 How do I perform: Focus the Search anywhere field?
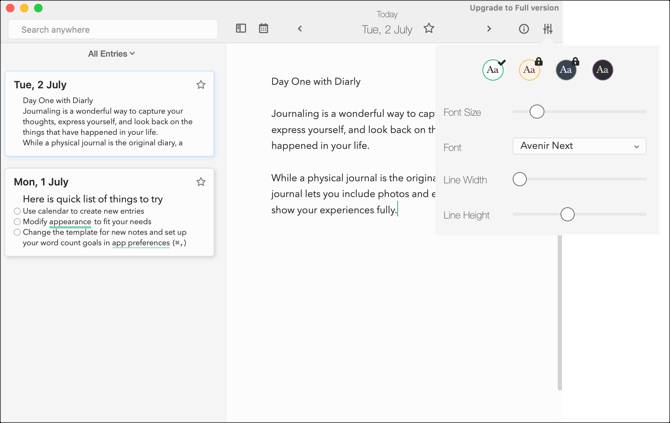click(x=113, y=29)
